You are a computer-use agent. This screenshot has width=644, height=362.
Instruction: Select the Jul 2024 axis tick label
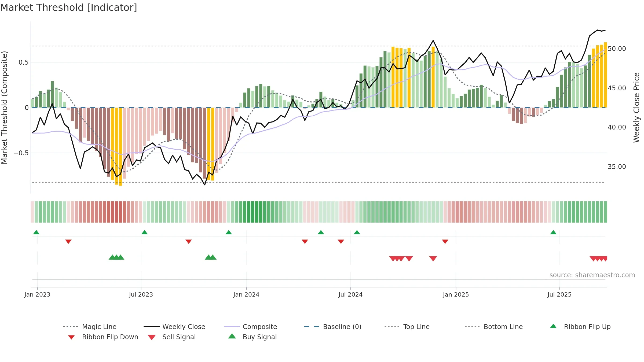[x=350, y=294]
